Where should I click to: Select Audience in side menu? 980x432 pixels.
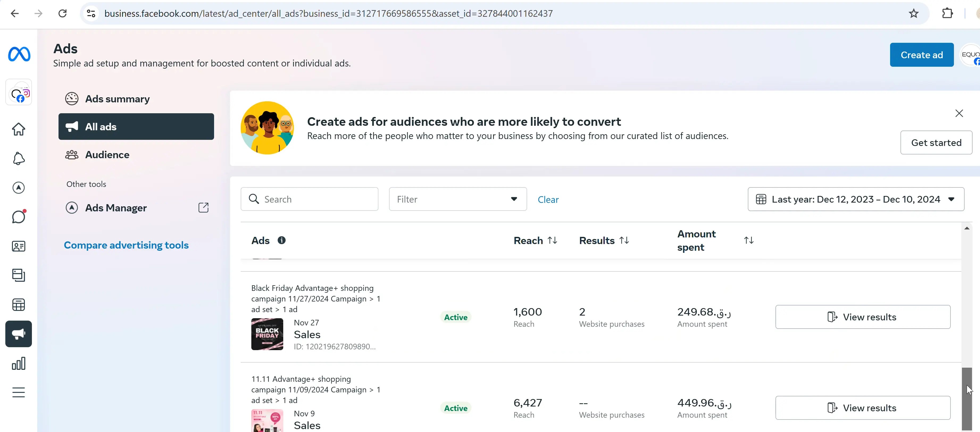(107, 155)
